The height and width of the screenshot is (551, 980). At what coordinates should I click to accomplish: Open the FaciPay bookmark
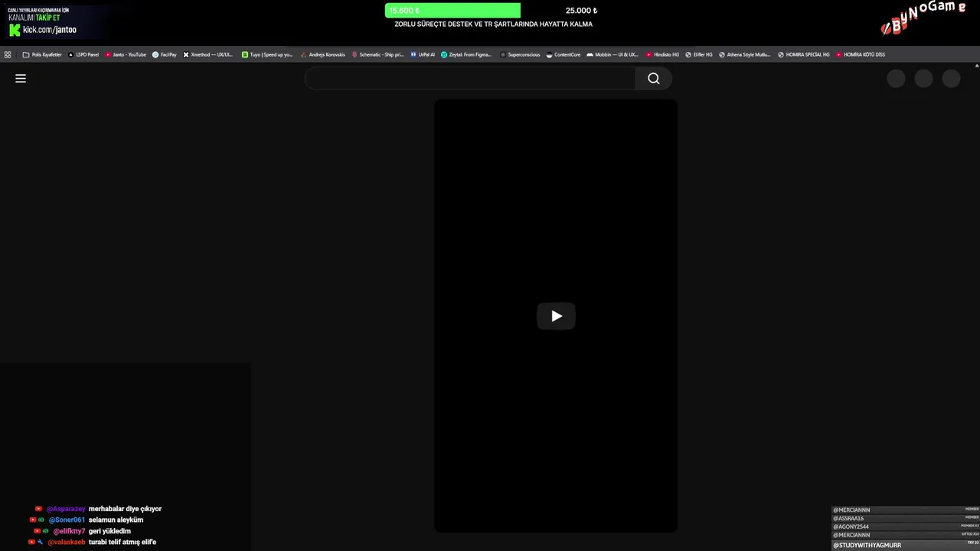tap(165, 54)
